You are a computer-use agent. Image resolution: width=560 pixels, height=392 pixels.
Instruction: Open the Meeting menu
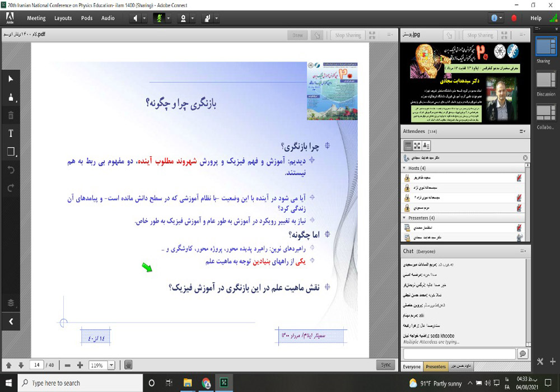pos(36,18)
